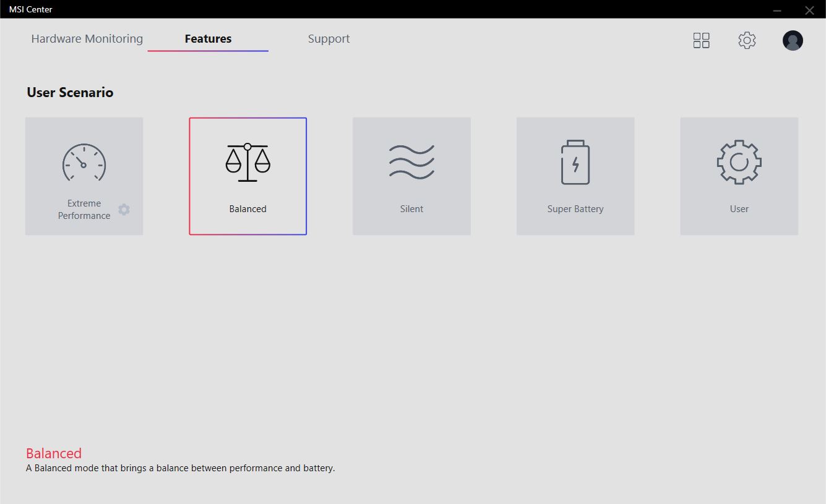Click the user profile avatar
The image size is (826, 504).
[x=793, y=41]
